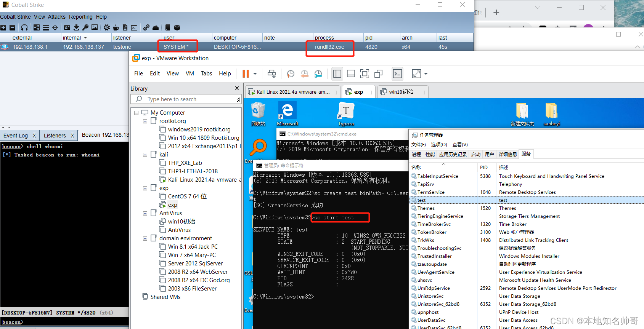Image resolution: width=644 pixels, height=329 pixels.
Task: Switch to the Event Log tab
Action: [x=15, y=136]
